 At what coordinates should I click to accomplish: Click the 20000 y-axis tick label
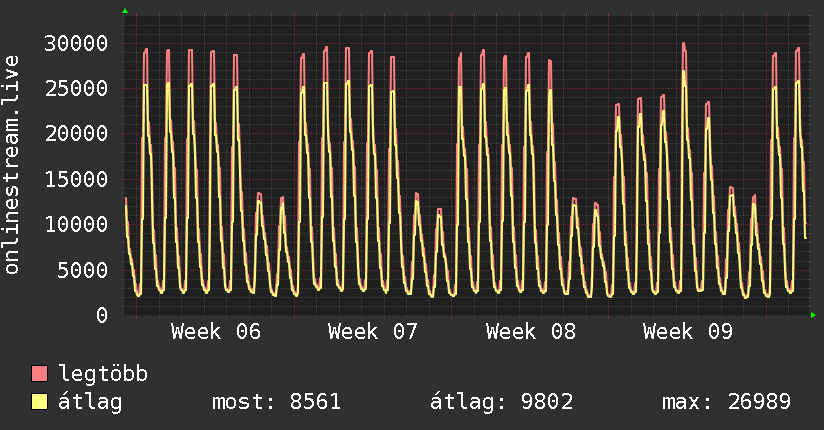[78, 134]
